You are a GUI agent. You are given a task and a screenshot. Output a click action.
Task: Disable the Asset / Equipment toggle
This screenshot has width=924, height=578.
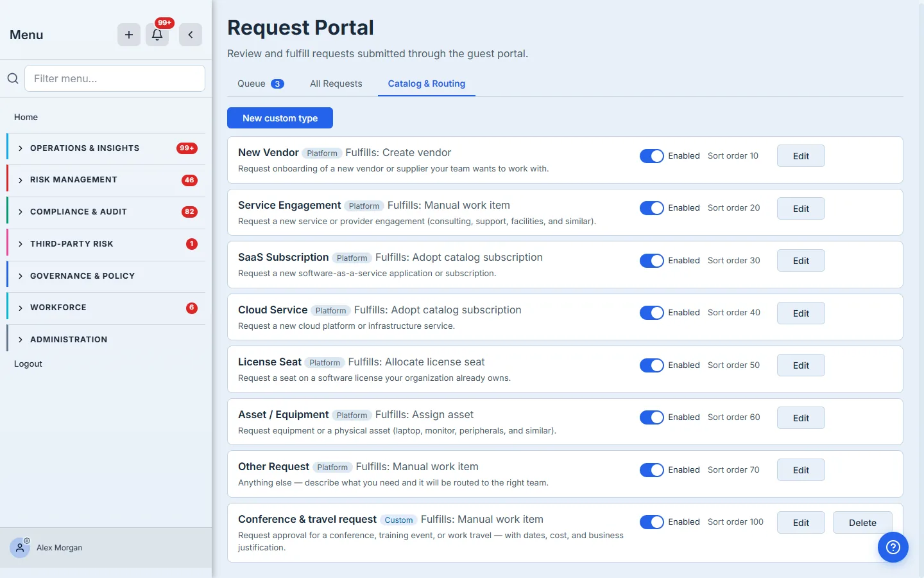[x=652, y=417]
